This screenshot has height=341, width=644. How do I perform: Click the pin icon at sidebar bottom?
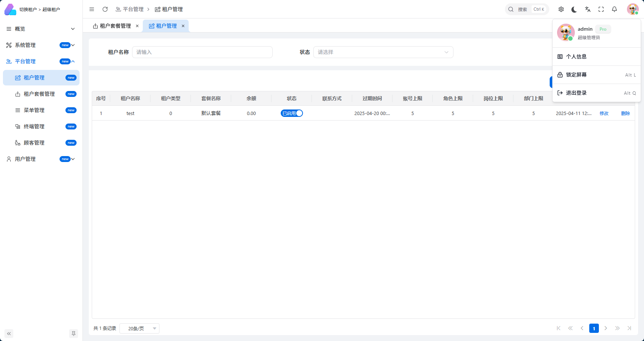point(74,334)
